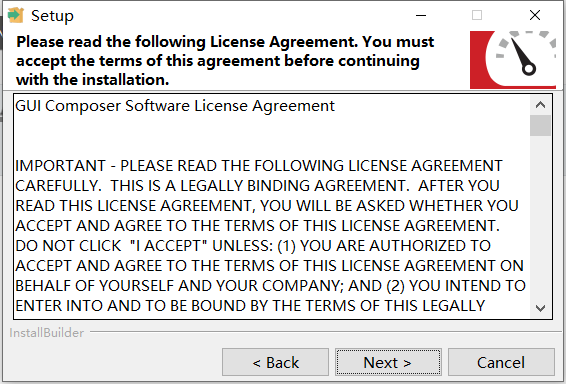Click the 'IMPORTANT - PLEASE READ' line
Image resolution: width=566 pixels, height=384 pixels.
point(258,166)
